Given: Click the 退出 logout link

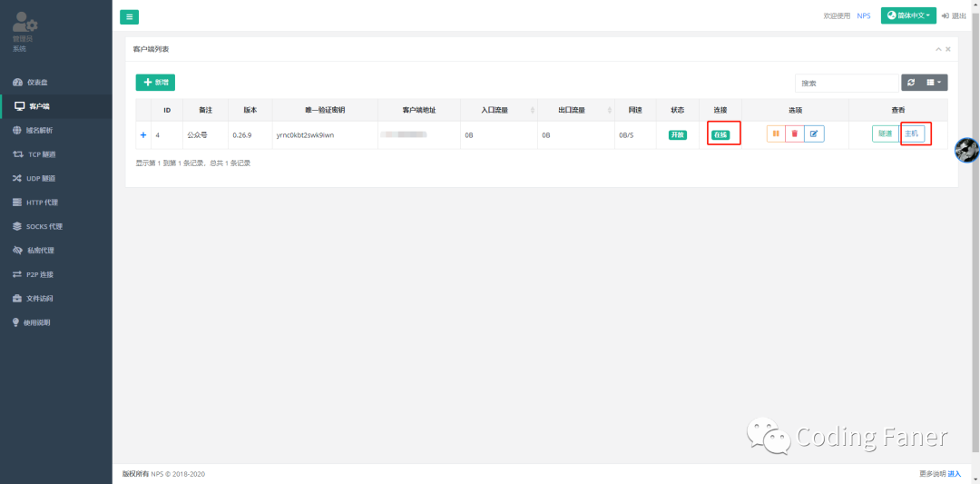Looking at the screenshot, I should pyautogui.click(x=954, y=15).
